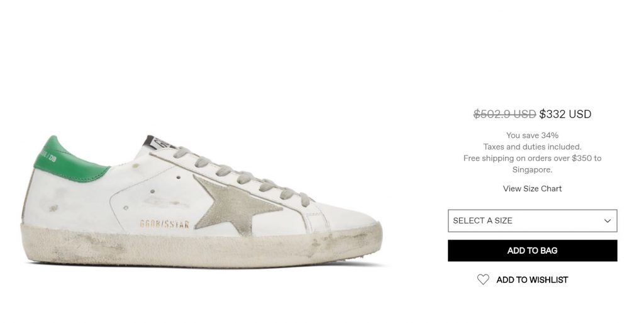Open the SELECT A SIZE dropdown
The height and width of the screenshot is (323, 644).
click(x=532, y=221)
